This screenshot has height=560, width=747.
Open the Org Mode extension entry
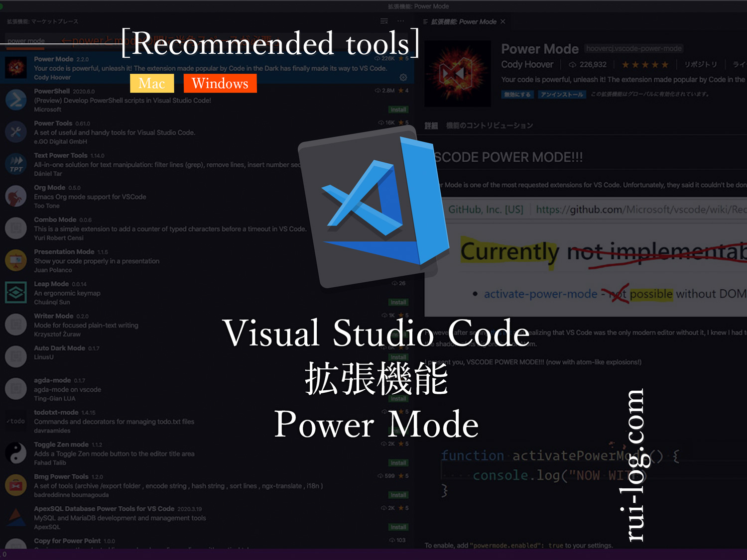(207, 196)
